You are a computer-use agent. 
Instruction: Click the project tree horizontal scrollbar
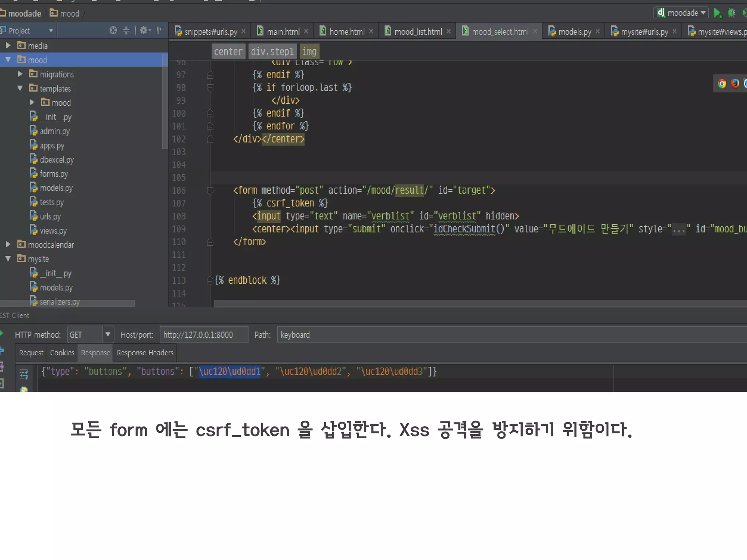point(67,303)
